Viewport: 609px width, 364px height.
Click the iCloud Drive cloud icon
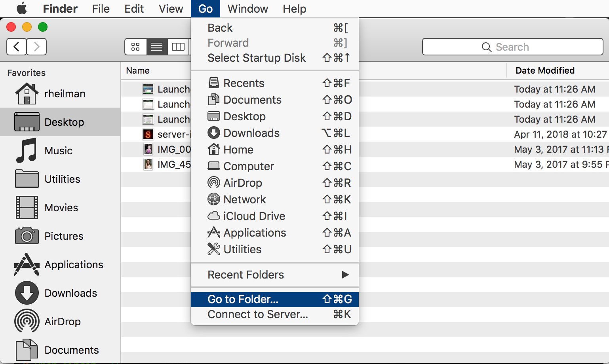click(x=214, y=216)
